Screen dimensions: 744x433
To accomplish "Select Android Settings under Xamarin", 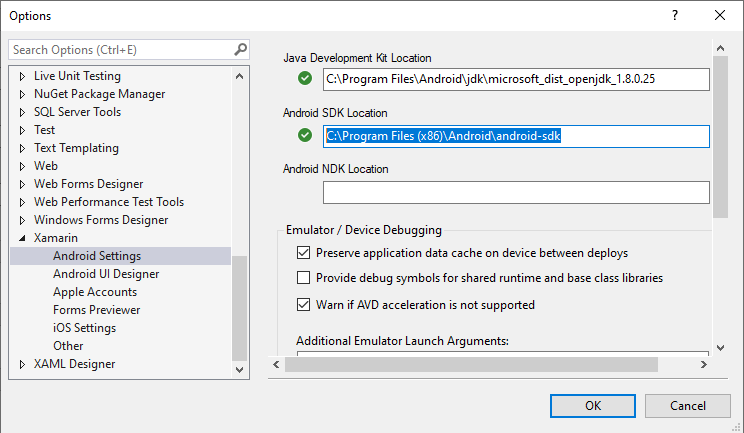I will click(121, 256).
